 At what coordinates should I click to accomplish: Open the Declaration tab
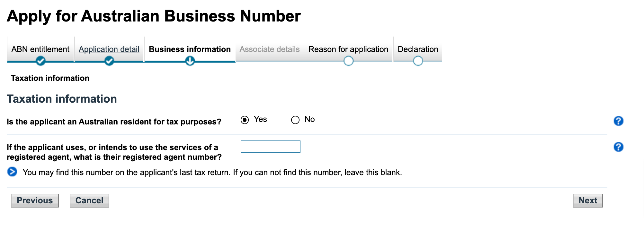point(418,49)
